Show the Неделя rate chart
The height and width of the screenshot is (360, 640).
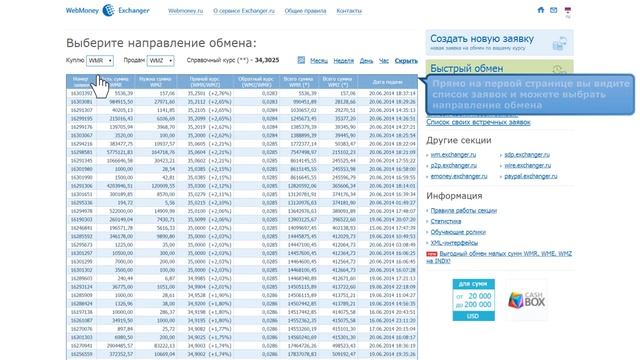pos(344,60)
